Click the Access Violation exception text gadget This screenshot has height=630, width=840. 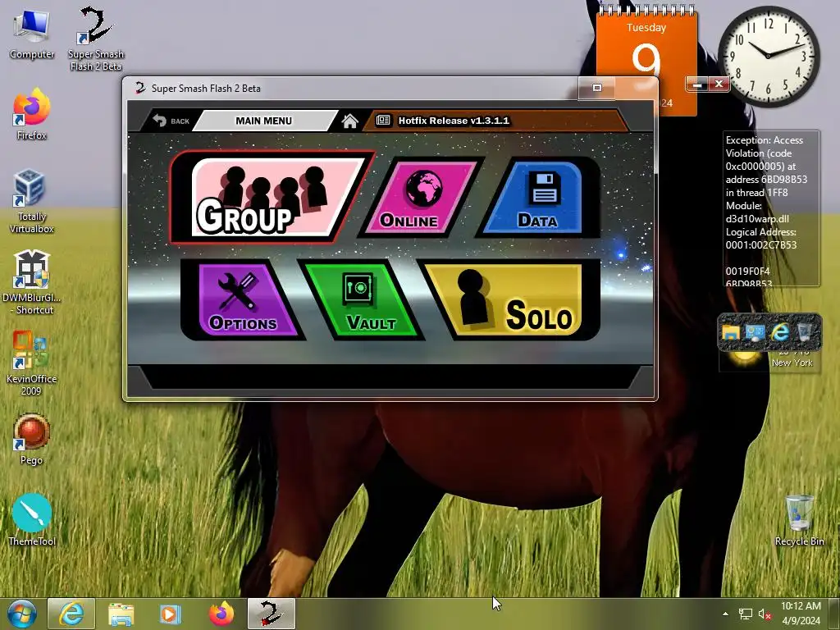click(771, 209)
